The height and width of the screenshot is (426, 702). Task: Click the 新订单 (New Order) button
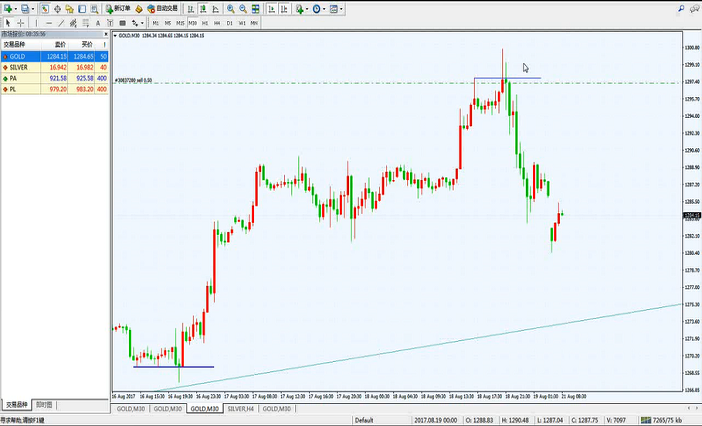[117, 8]
